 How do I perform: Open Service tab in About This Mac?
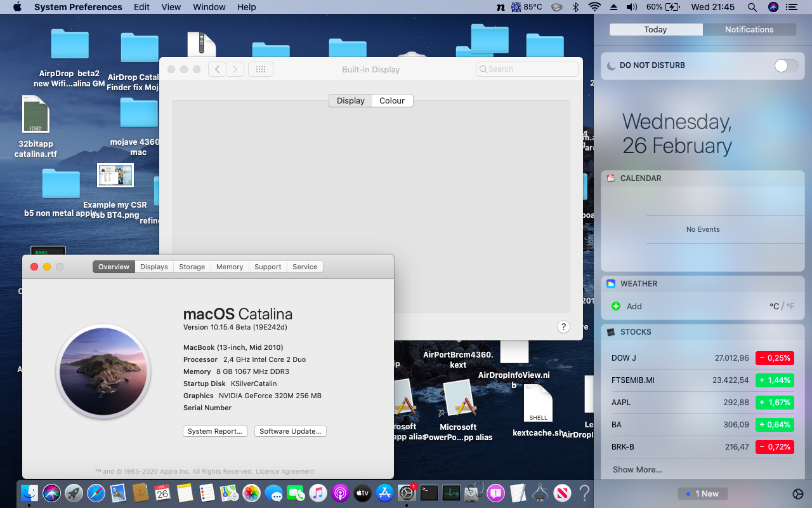(x=304, y=267)
